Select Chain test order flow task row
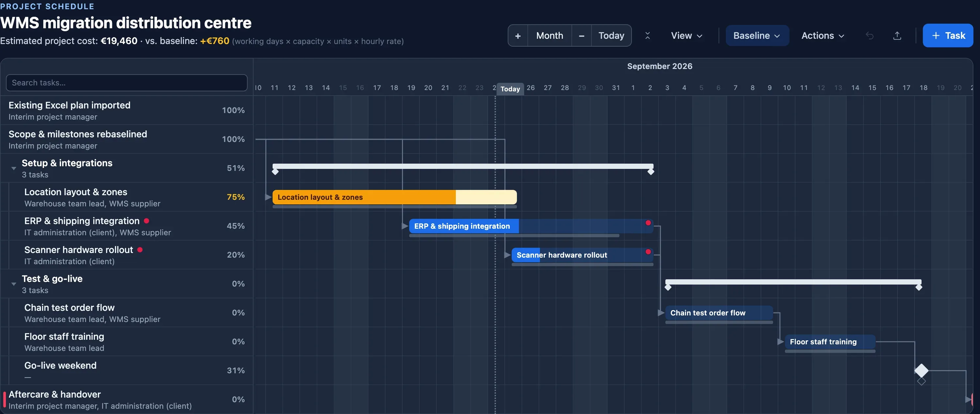This screenshot has height=414, width=980. [x=127, y=313]
